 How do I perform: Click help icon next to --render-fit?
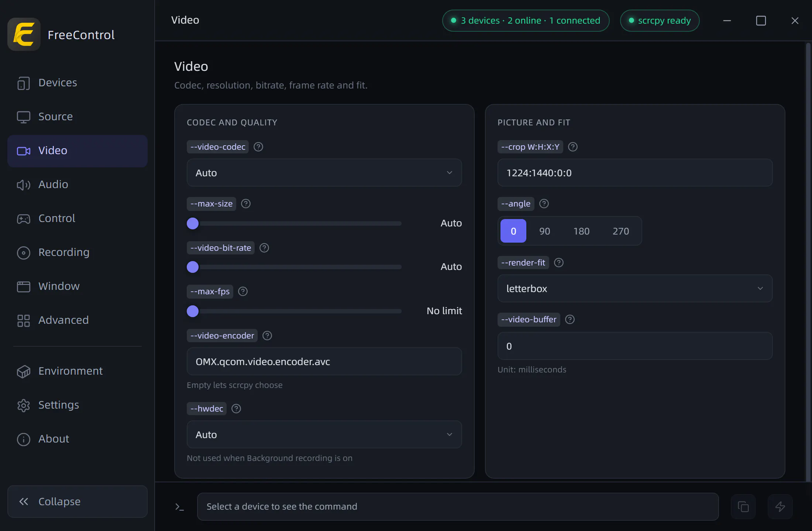click(x=559, y=263)
